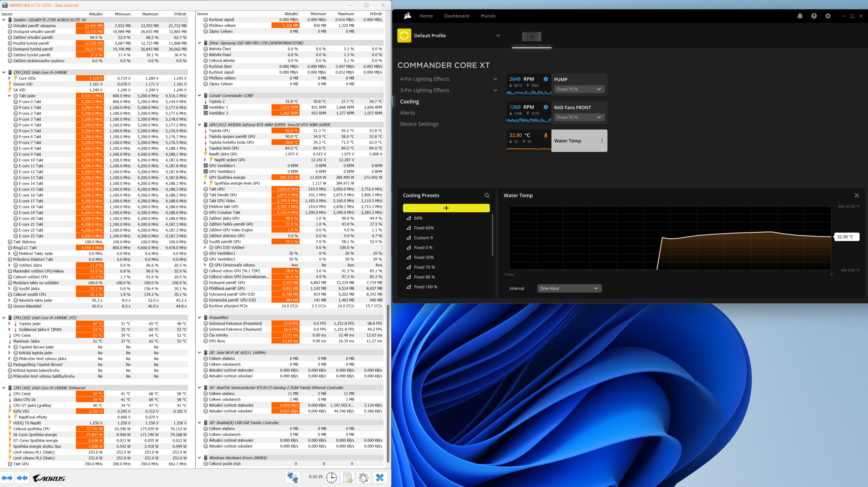Open iCUE settings gear in title bar
The image size is (868, 487).
coord(828,16)
